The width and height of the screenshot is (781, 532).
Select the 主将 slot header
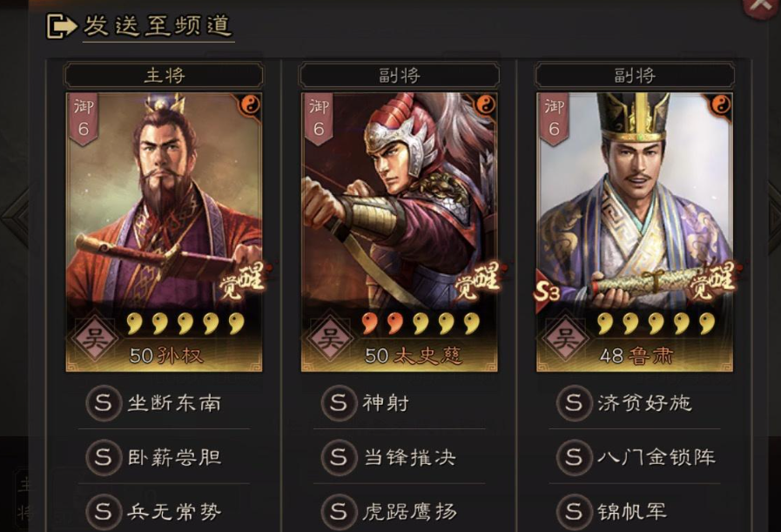(x=164, y=76)
